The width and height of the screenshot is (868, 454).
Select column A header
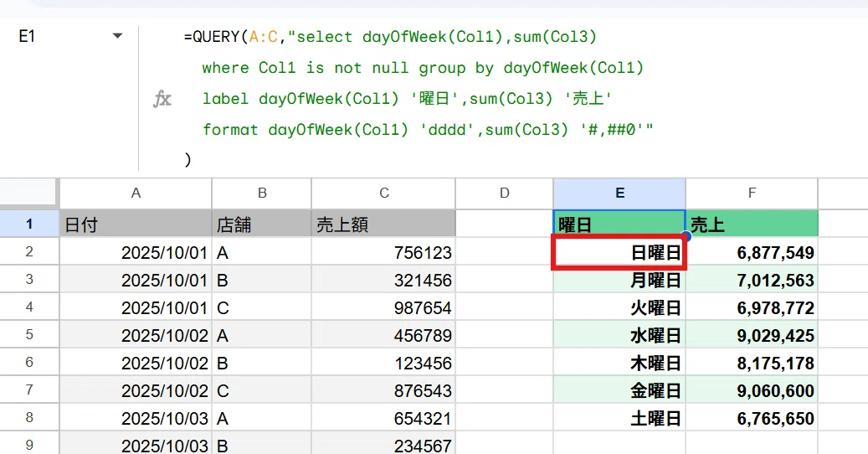[x=136, y=193]
